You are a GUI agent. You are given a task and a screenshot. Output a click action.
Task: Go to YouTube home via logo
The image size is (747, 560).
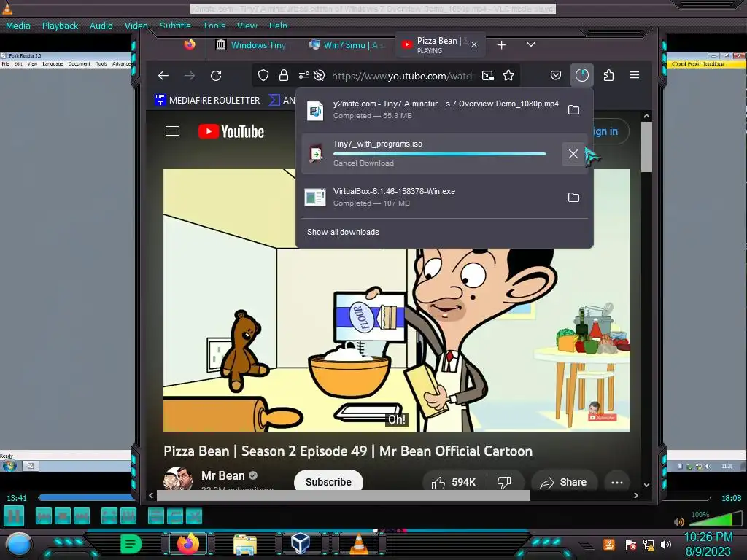231,131
